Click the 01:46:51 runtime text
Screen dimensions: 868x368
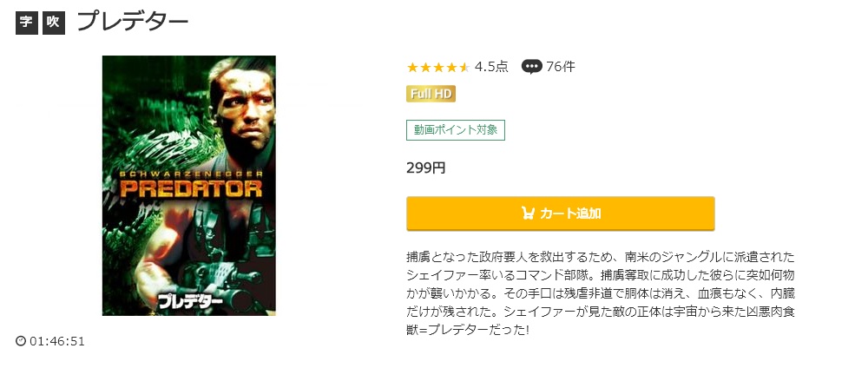[x=57, y=341]
